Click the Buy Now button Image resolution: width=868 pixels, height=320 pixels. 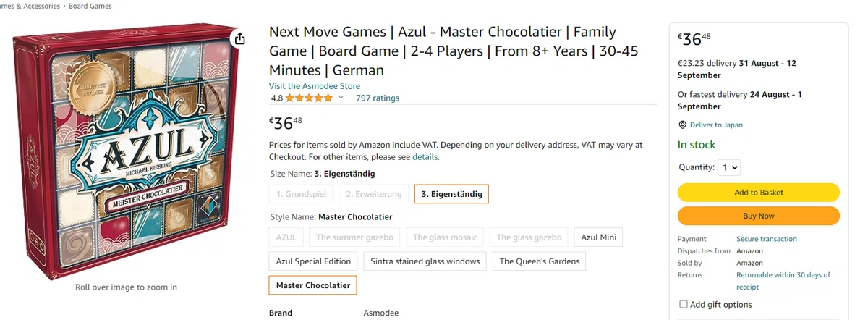click(x=759, y=216)
